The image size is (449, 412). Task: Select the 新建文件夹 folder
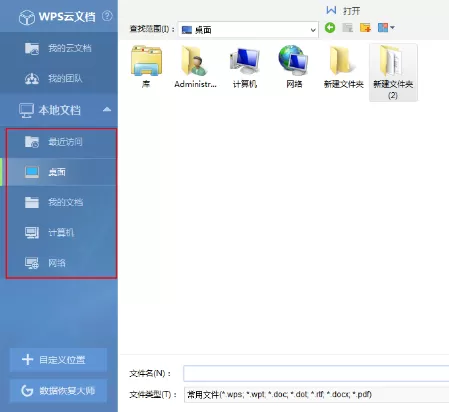pos(343,67)
